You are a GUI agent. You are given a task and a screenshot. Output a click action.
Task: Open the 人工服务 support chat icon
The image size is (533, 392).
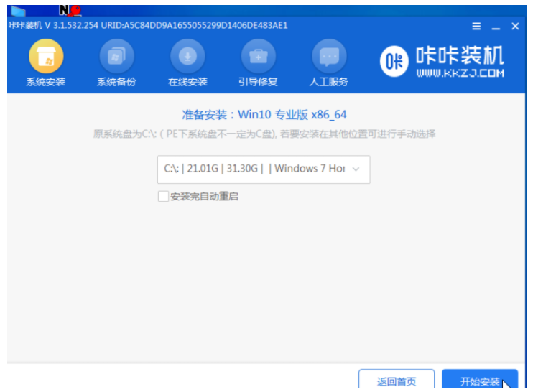click(x=329, y=57)
